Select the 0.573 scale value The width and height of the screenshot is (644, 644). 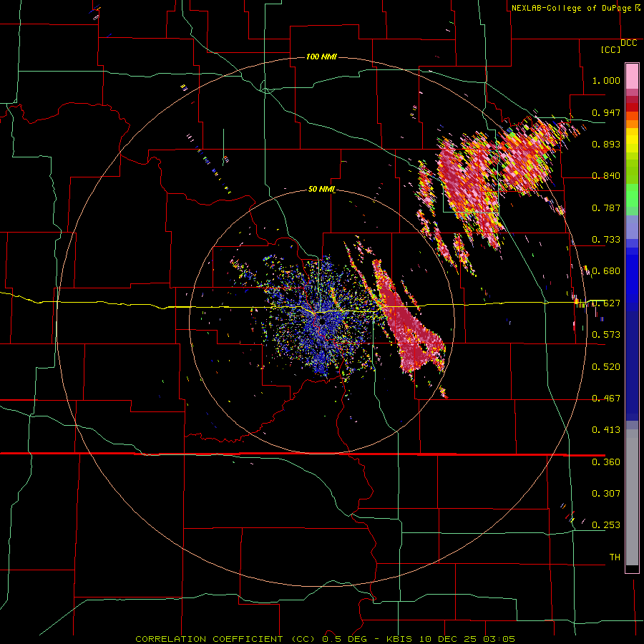606,335
